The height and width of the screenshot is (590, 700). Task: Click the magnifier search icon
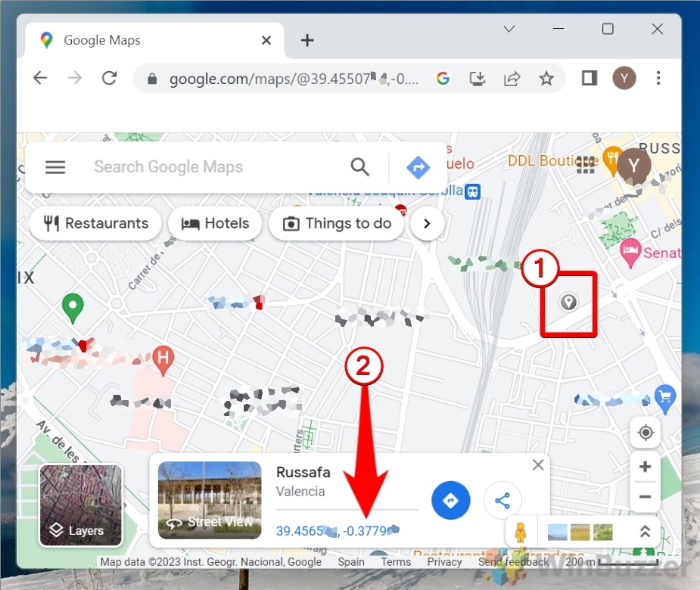coord(359,167)
